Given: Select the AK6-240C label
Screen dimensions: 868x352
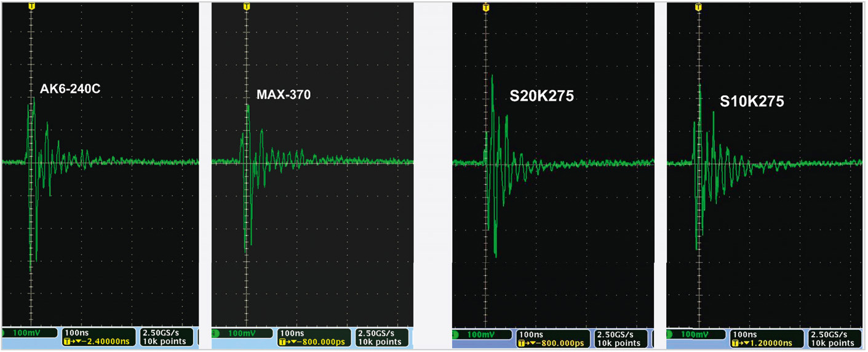Looking at the screenshot, I should pos(70,89).
